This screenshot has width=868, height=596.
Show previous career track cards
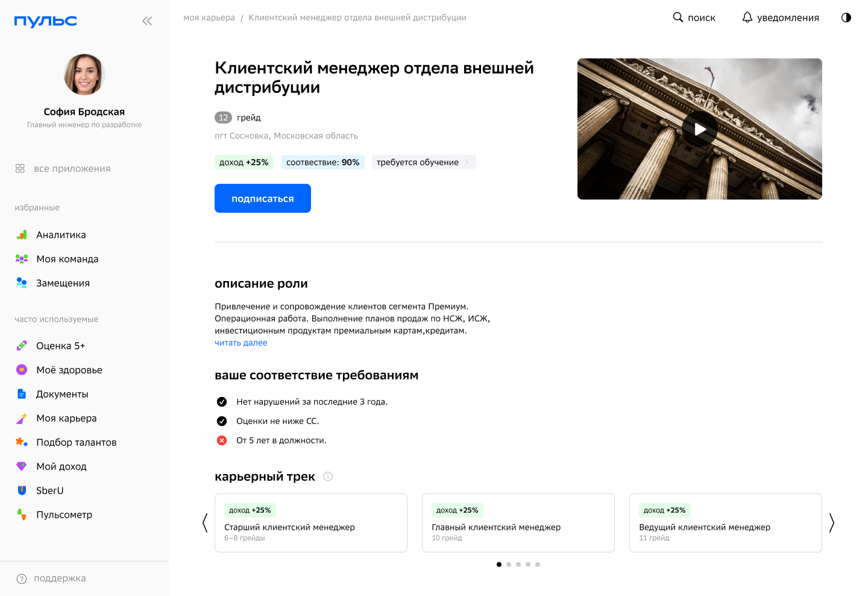tap(205, 523)
